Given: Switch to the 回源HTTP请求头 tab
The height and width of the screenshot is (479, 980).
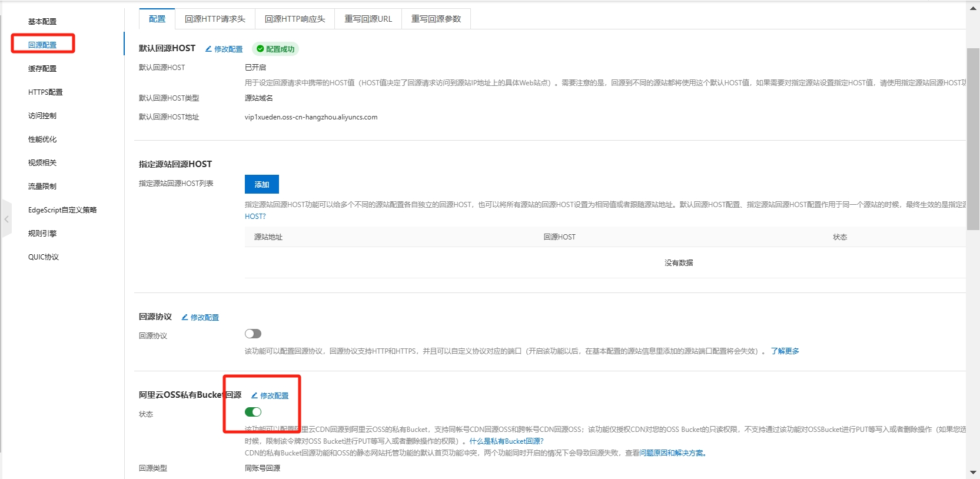Looking at the screenshot, I should (215, 19).
